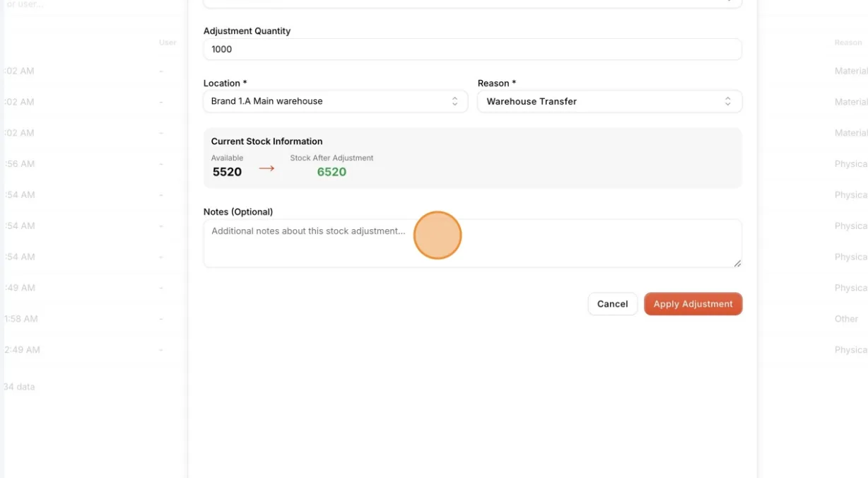Click the User column header in background table
868x478 pixels.
[x=168, y=42]
